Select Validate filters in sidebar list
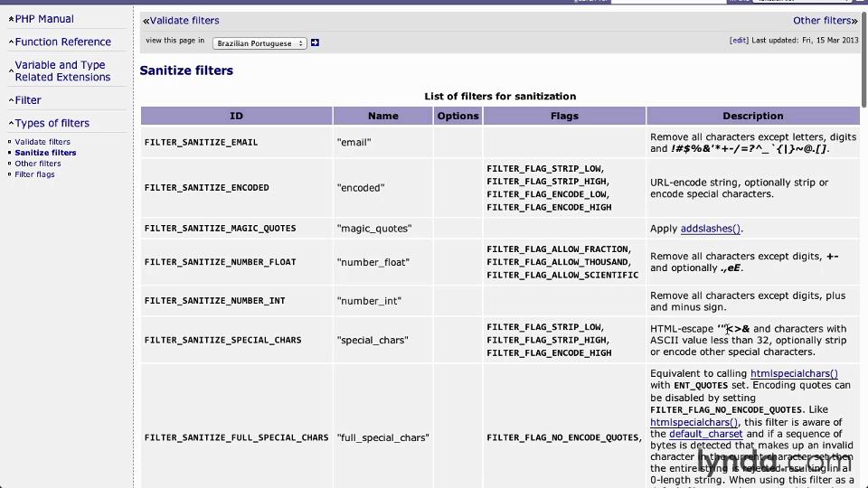The width and height of the screenshot is (868, 488). tap(42, 142)
